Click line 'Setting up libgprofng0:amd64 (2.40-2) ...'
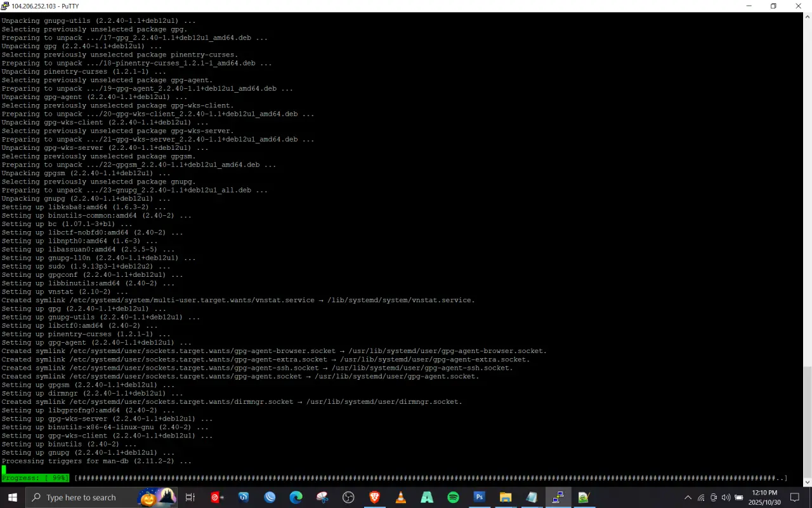Image resolution: width=812 pixels, height=508 pixels. [x=88, y=410]
